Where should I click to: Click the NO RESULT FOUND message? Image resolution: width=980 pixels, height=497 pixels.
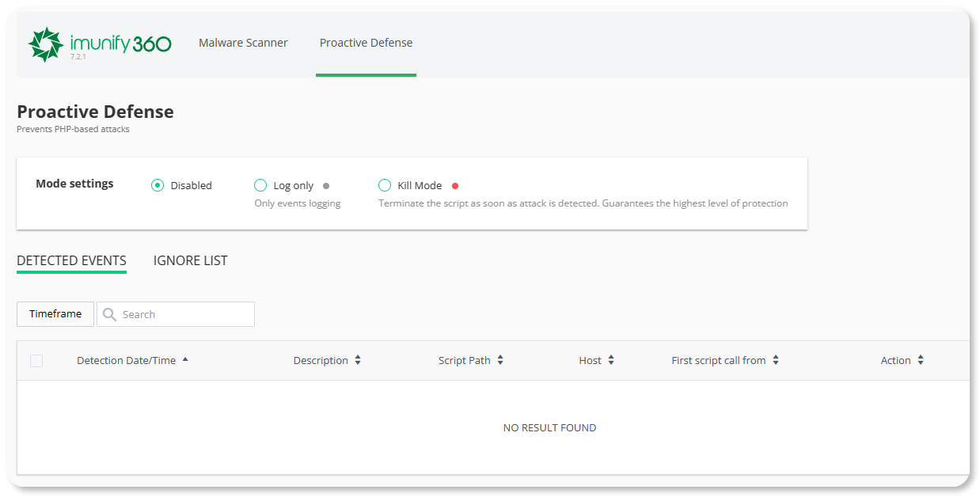pyautogui.click(x=550, y=427)
